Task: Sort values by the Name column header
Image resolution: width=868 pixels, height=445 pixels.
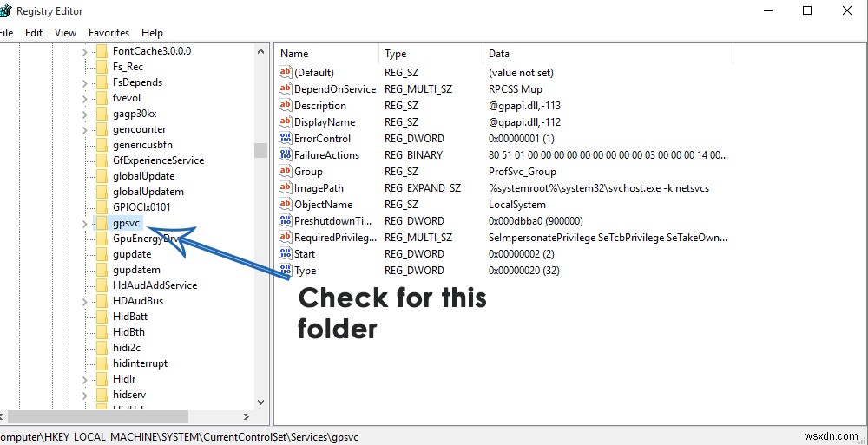Action: (326, 54)
